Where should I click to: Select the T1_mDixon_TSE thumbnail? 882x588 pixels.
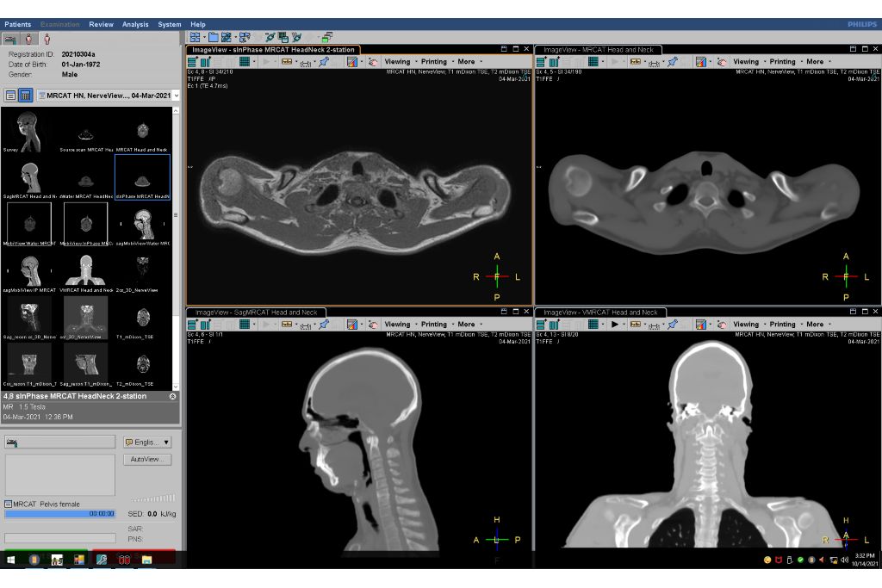(142, 319)
